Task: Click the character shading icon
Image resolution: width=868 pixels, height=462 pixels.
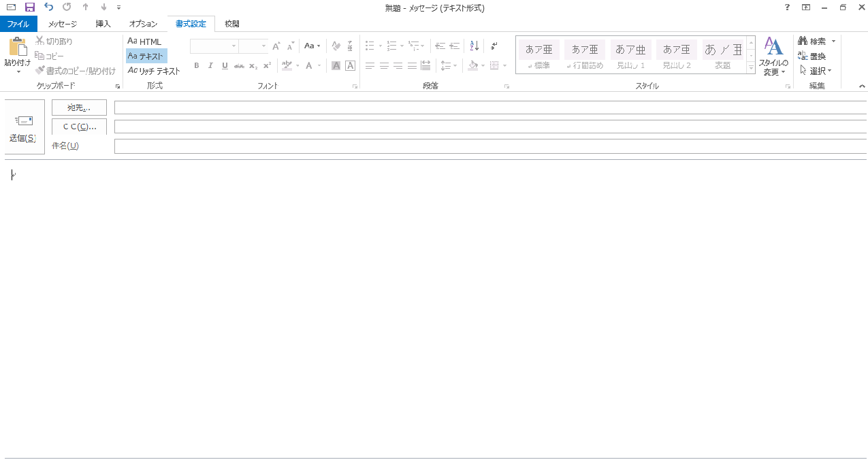Action: 336,66
